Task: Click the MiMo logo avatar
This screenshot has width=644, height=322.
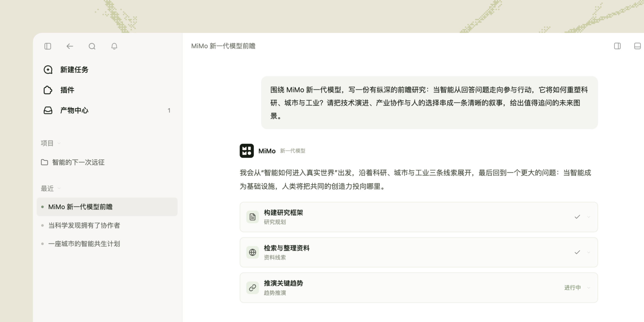Action: coord(247,151)
